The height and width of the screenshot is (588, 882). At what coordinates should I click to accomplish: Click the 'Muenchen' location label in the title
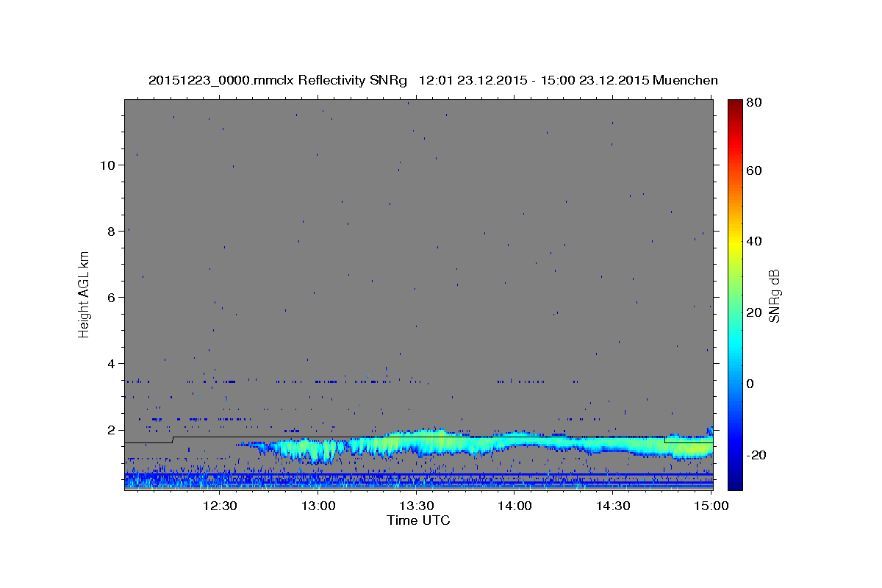pyautogui.click(x=685, y=80)
